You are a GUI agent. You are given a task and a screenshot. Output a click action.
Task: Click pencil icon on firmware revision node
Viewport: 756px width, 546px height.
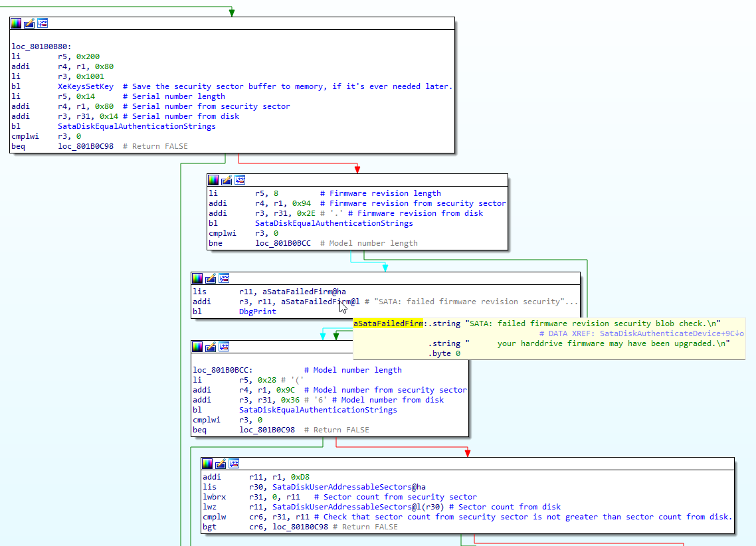coord(227,180)
